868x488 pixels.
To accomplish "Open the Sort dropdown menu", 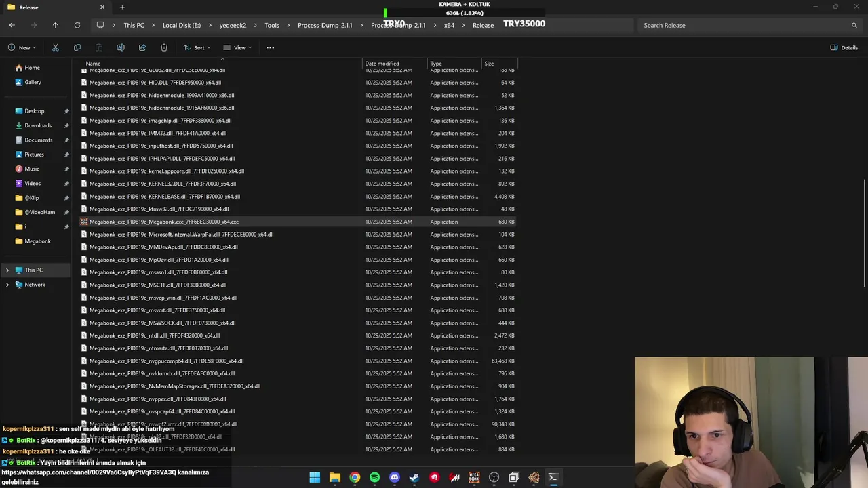I will click(197, 47).
